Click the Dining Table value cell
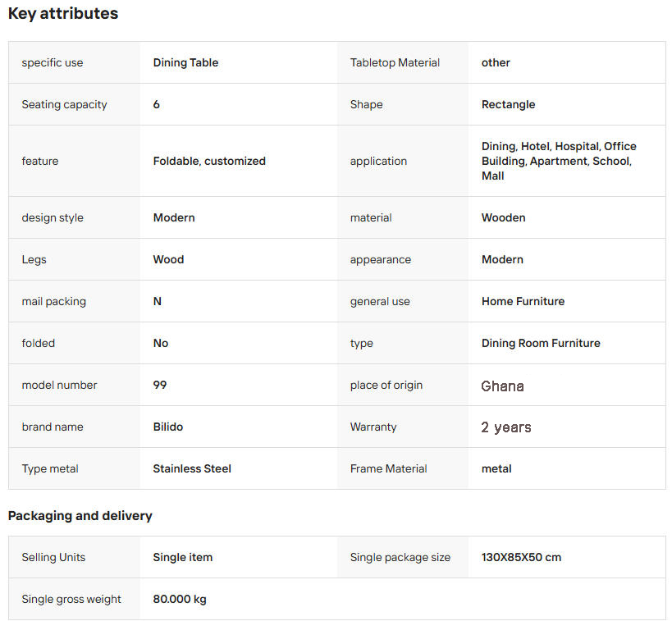Image resolution: width=672 pixels, height=621 pixels. (x=185, y=62)
